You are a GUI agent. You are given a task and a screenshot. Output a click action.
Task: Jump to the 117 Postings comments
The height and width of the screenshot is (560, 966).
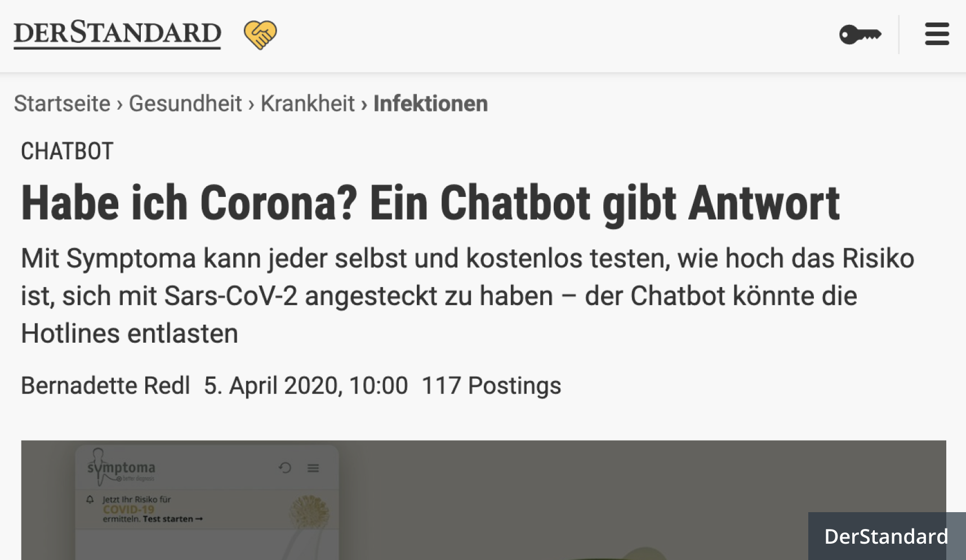(491, 386)
